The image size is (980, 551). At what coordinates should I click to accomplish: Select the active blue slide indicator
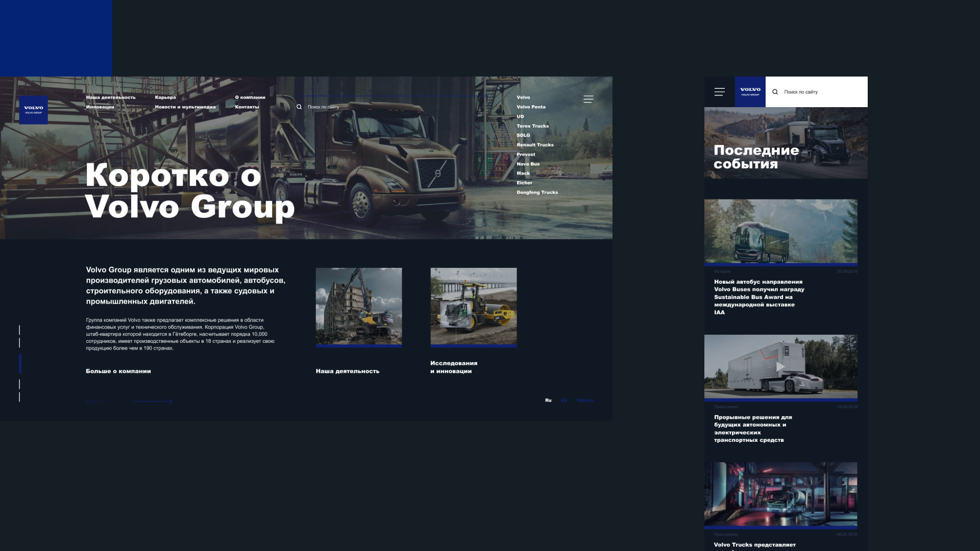20,363
